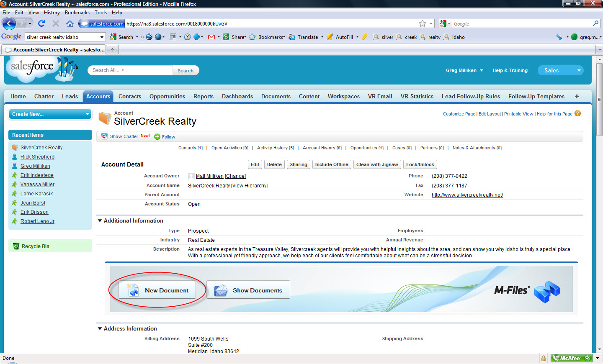Click the orange help question mark icon
This screenshot has width=603, height=364.
[578, 113]
